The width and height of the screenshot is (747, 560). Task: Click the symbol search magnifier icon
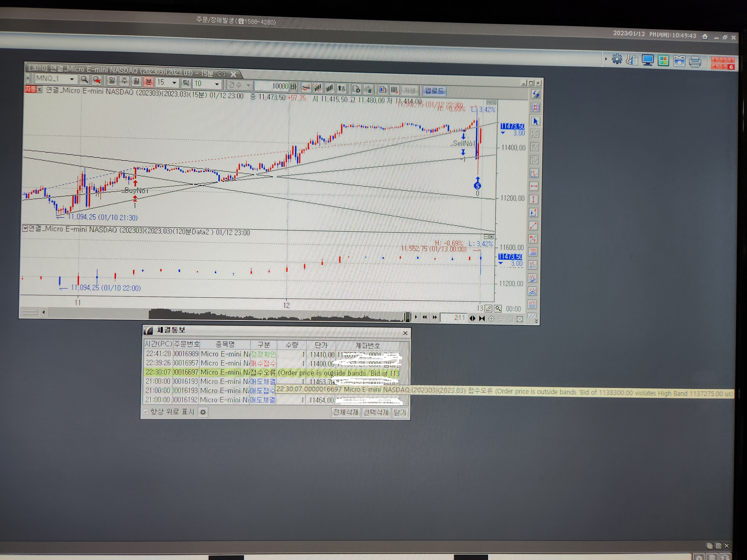point(84,80)
